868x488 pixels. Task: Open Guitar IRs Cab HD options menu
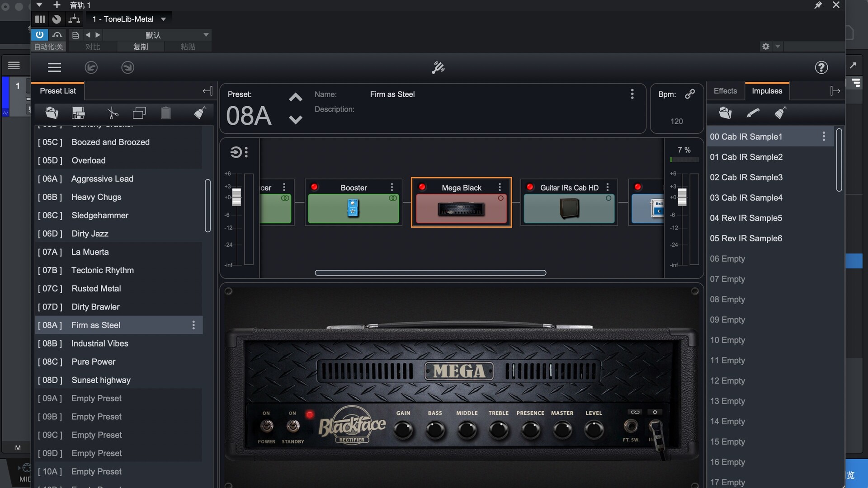607,187
